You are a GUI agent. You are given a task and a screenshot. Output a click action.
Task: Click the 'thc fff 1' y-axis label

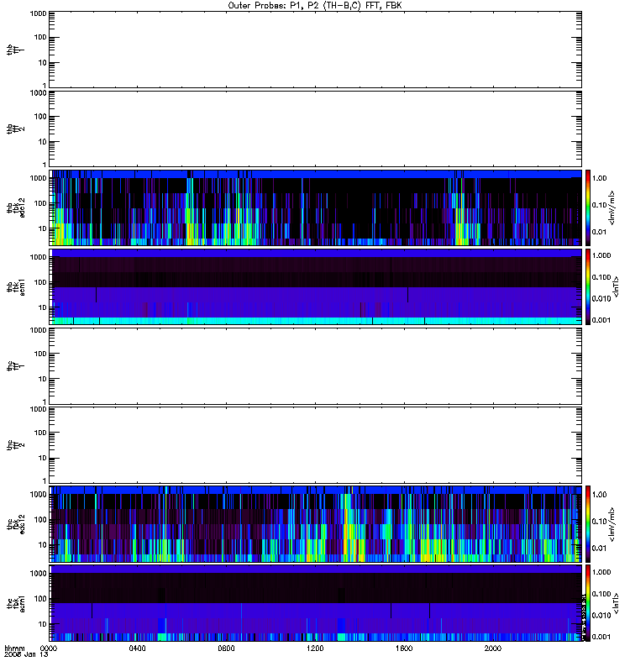point(16,365)
